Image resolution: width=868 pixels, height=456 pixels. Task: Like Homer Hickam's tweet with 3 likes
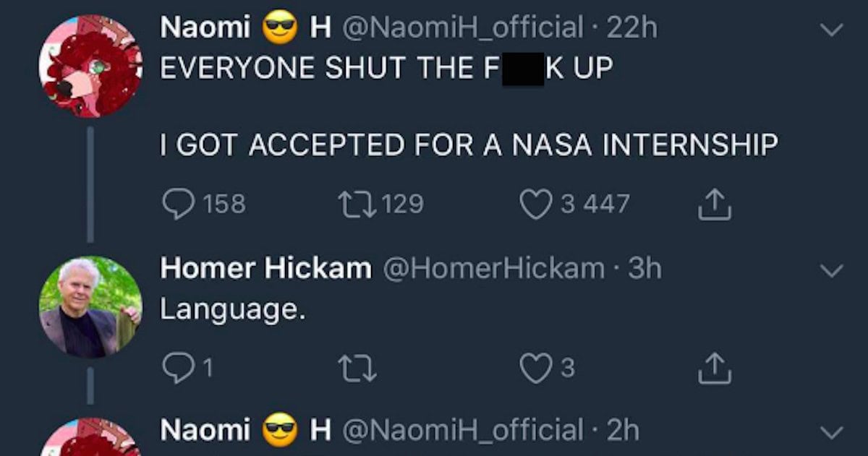click(549, 369)
